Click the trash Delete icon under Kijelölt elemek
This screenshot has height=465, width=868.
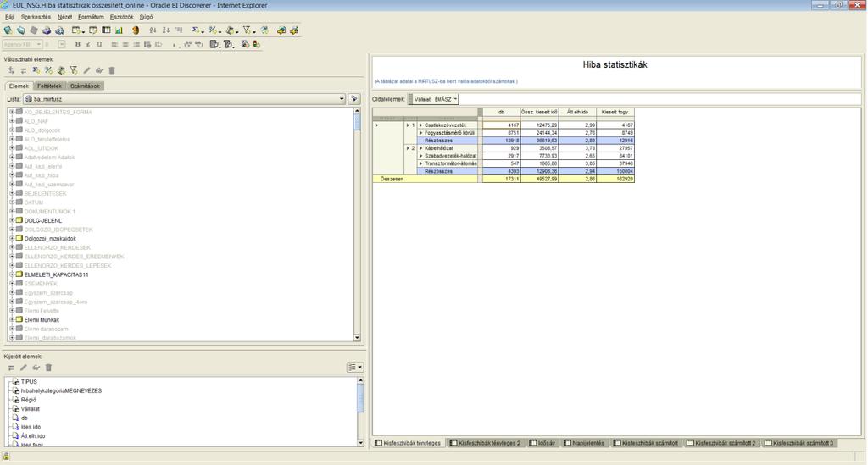pos(48,368)
